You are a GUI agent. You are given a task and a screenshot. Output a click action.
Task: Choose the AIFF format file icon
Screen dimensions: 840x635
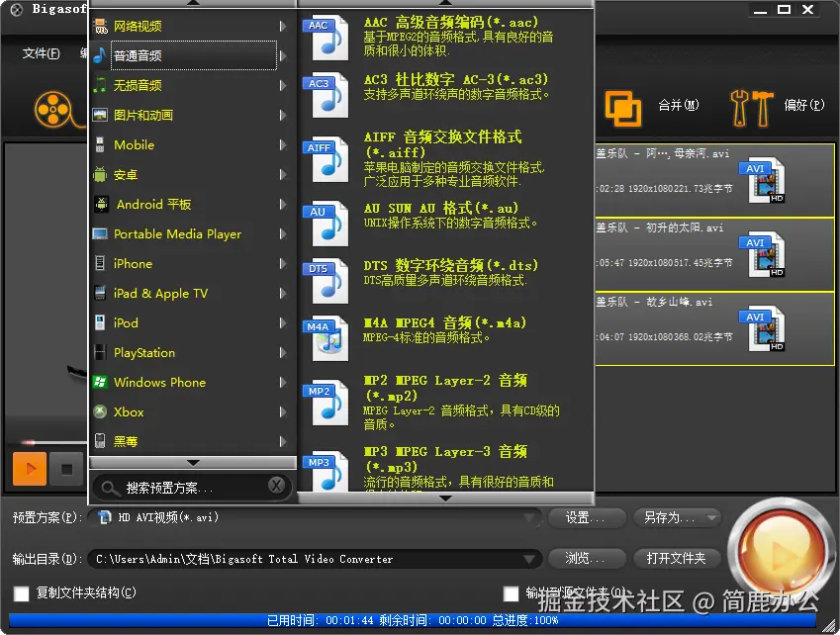[x=327, y=159]
